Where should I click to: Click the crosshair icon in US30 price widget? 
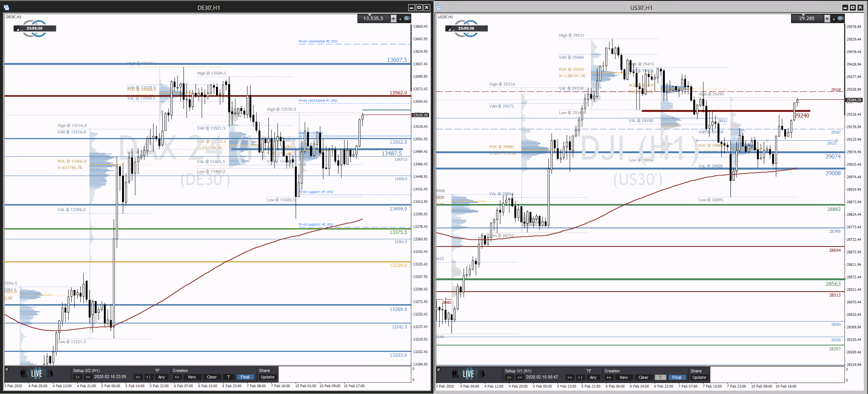coord(827,19)
